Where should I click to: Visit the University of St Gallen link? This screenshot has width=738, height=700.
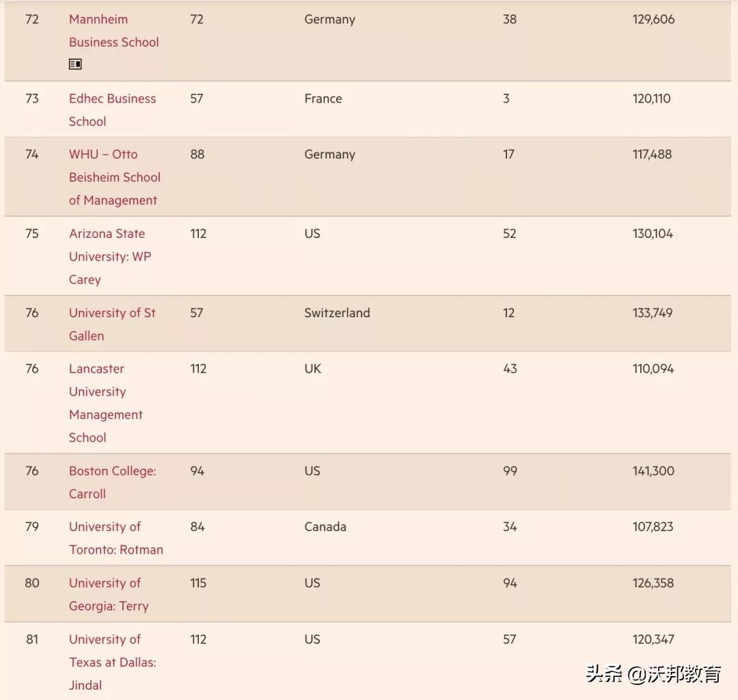point(112,324)
